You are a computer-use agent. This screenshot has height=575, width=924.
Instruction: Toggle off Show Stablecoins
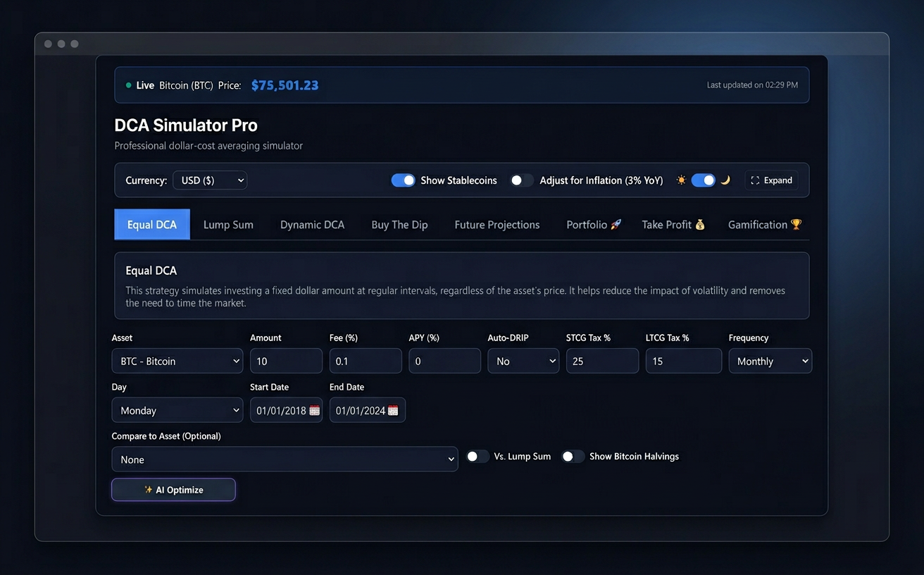click(403, 180)
